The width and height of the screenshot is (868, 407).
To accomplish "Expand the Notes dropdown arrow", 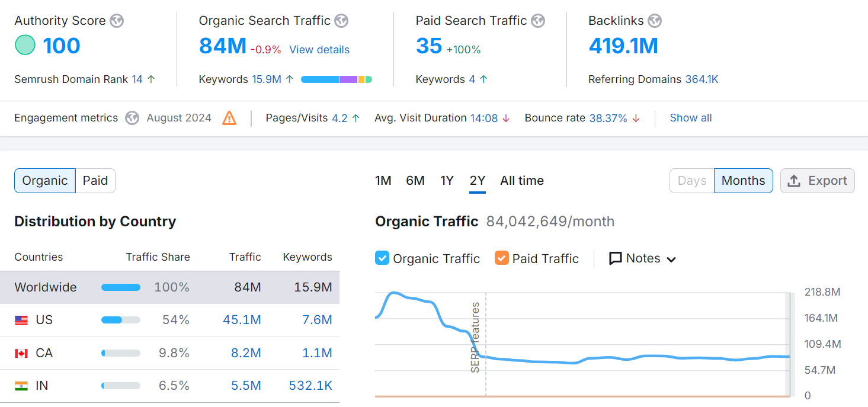I will [671, 259].
